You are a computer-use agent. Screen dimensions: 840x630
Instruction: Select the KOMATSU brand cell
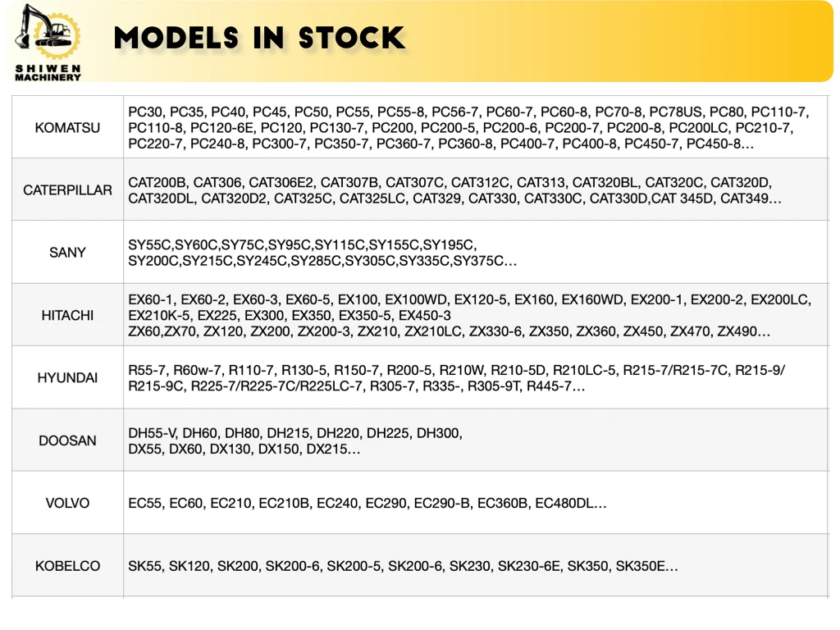tap(68, 128)
